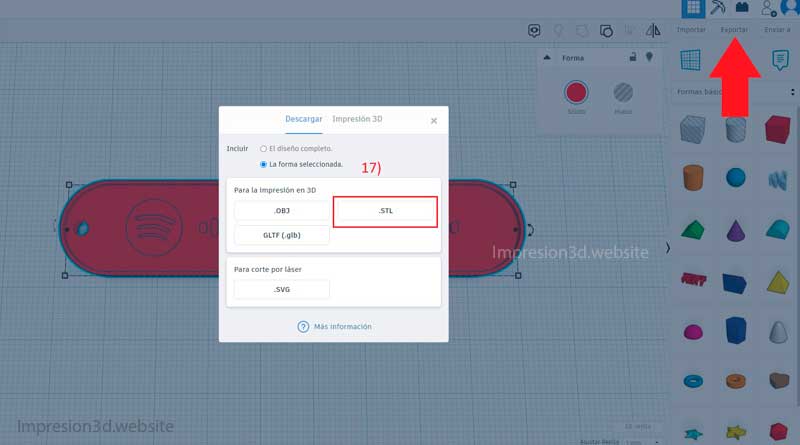Pick the orange cylinder shape

[693, 178]
